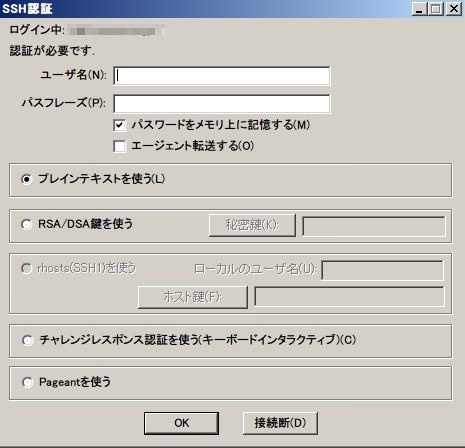The width and height of the screenshot is (465, 448).
Task: Select the rhosts(SSH1)を使う radio button
Action: pos(27,268)
